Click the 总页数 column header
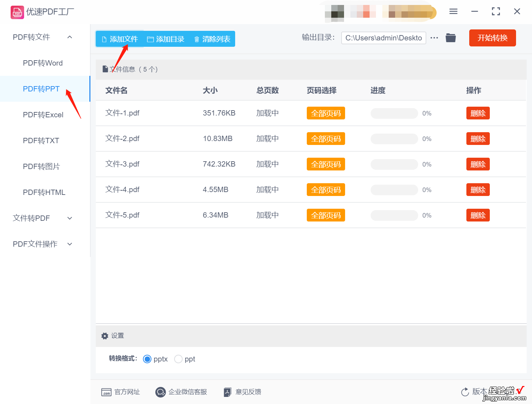This screenshot has height=404, width=532. tap(267, 90)
